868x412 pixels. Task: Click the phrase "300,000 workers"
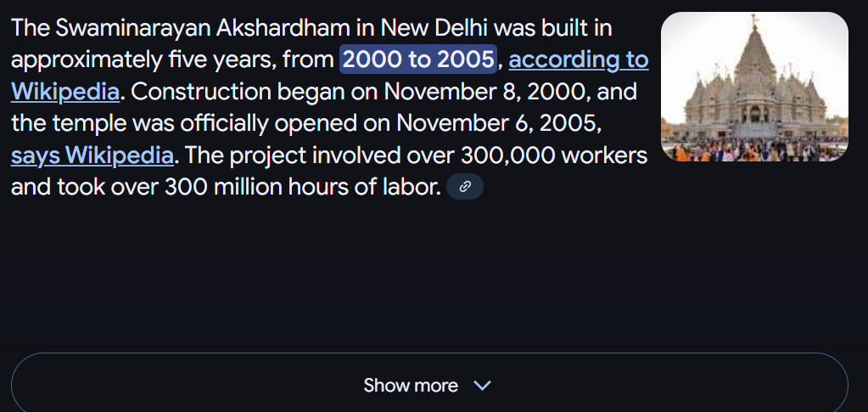pos(554,155)
